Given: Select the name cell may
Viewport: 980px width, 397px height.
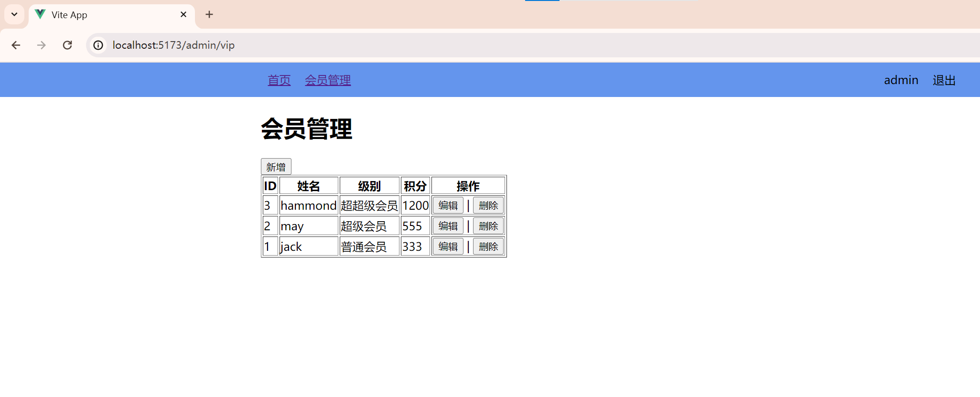Looking at the screenshot, I should pyautogui.click(x=309, y=226).
